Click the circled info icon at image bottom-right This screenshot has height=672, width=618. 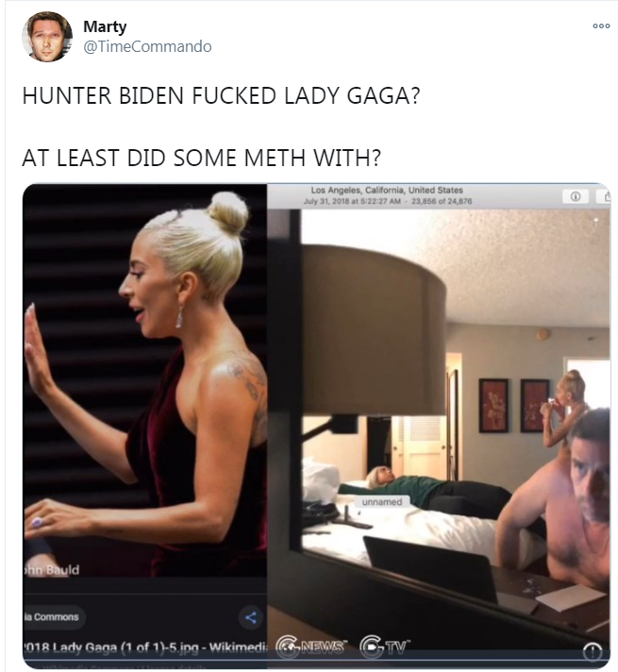593,653
